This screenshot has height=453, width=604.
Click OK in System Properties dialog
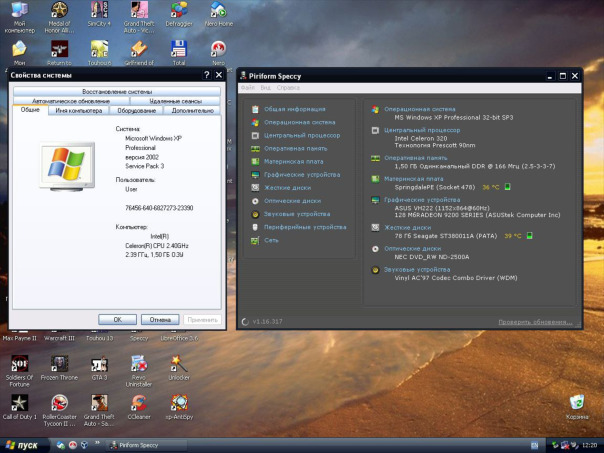tap(117, 320)
